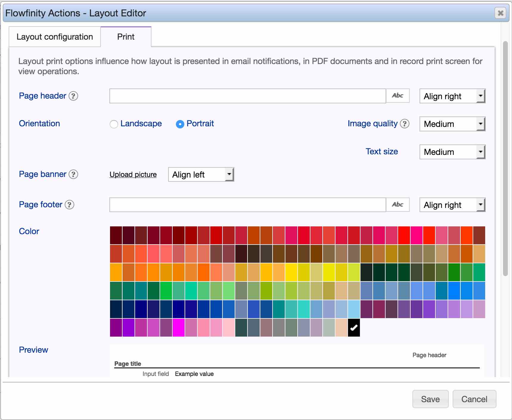512x420 pixels.
Task: Click the Abc button for Page footer
Action: pos(397,205)
